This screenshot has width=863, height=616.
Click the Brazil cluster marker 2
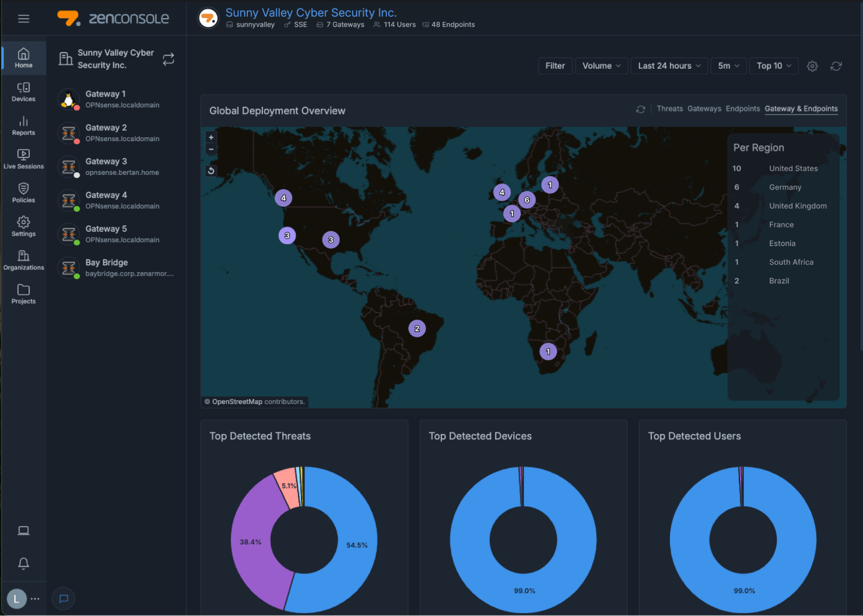click(x=417, y=329)
